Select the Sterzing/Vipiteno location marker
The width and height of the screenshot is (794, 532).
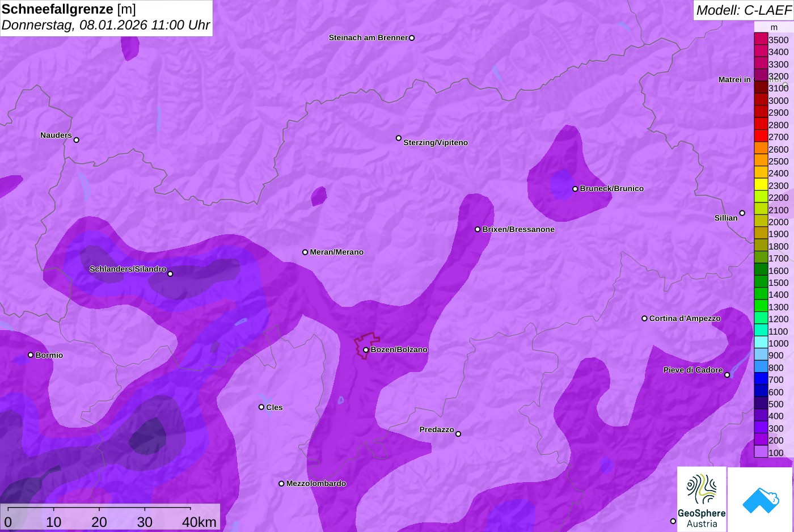tap(399, 138)
